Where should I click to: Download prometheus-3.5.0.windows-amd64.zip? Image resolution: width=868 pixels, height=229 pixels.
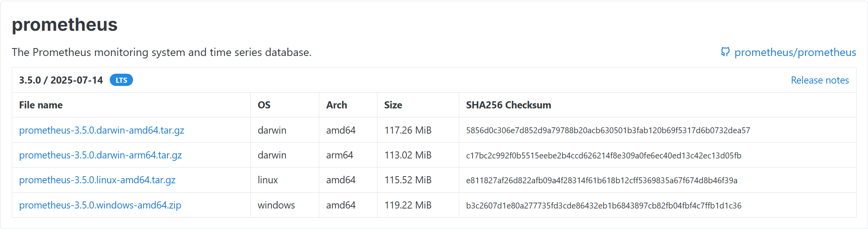(x=100, y=205)
